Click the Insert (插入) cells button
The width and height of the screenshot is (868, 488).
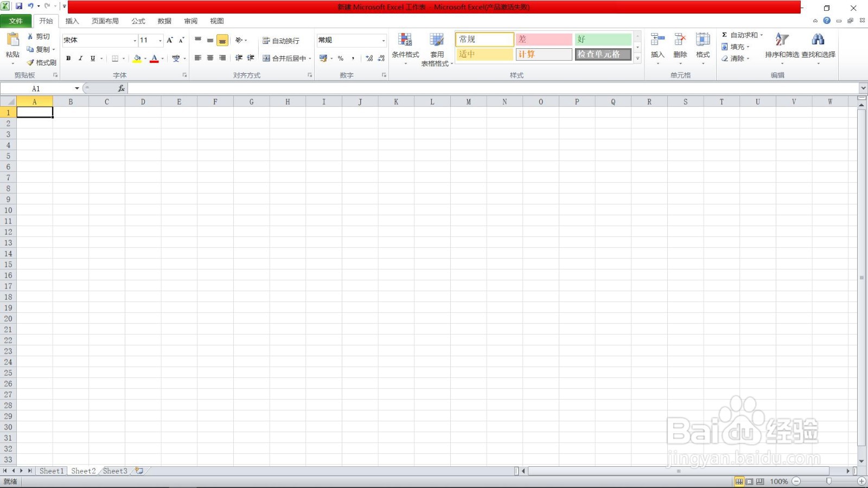658,48
